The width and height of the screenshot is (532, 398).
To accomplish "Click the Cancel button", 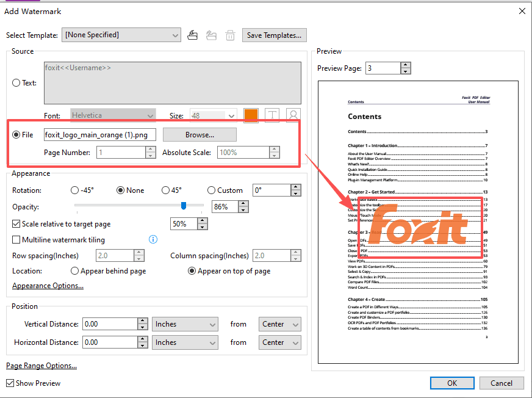I will click(501, 383).
